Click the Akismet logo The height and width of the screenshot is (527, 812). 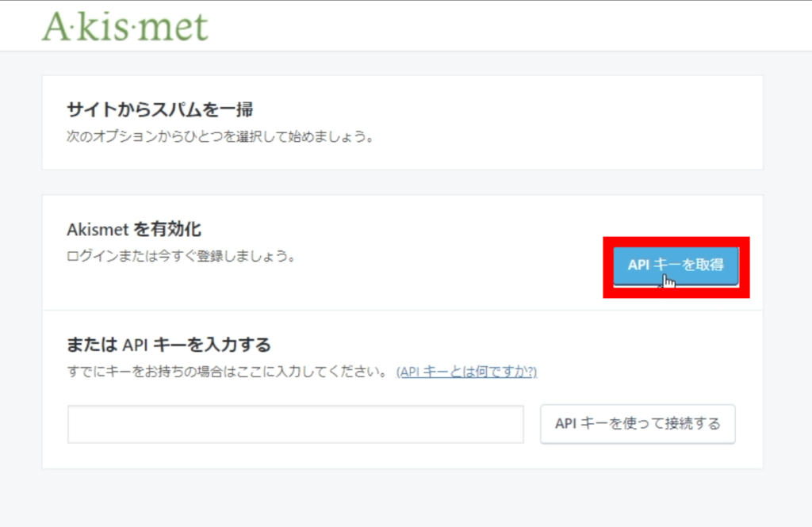(x=125, y=26)
